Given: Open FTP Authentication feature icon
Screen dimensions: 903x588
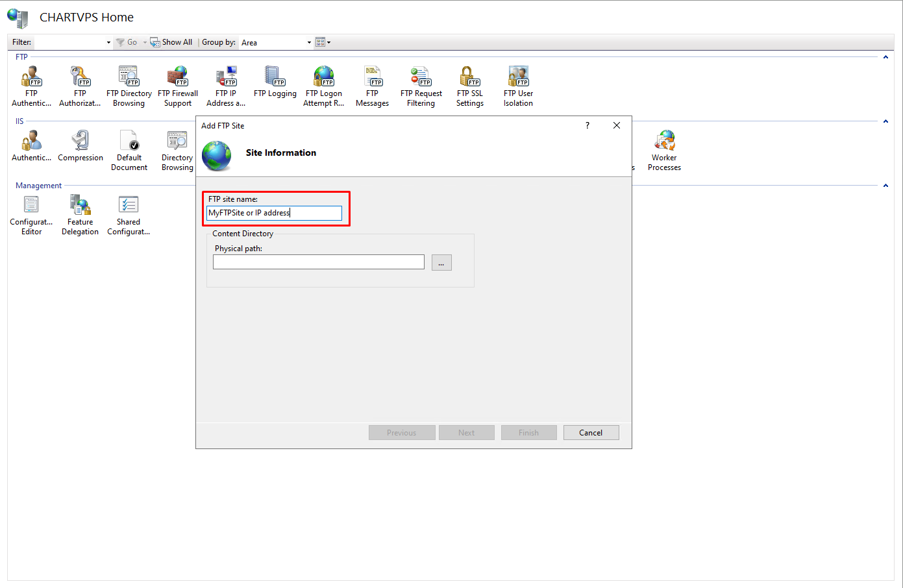Looking at the screenshot, I should pyautogui.click(x=31, y=86).
